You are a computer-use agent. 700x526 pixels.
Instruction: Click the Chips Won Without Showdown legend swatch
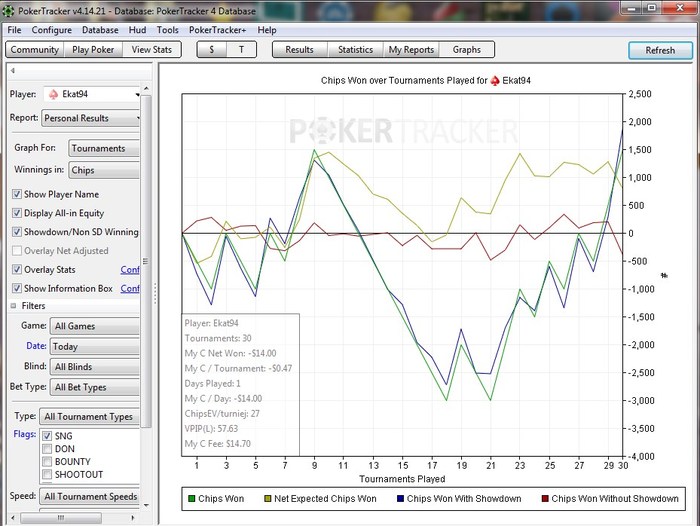545,499
